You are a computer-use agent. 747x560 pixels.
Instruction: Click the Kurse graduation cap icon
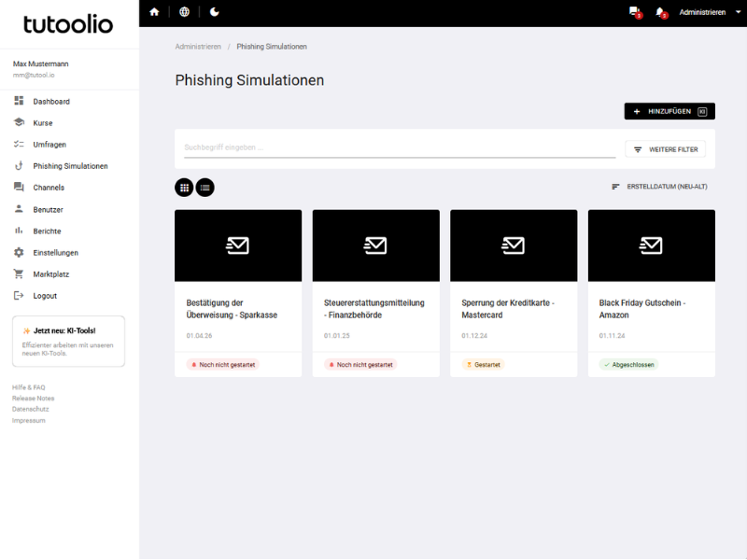[x=19, y=122]
